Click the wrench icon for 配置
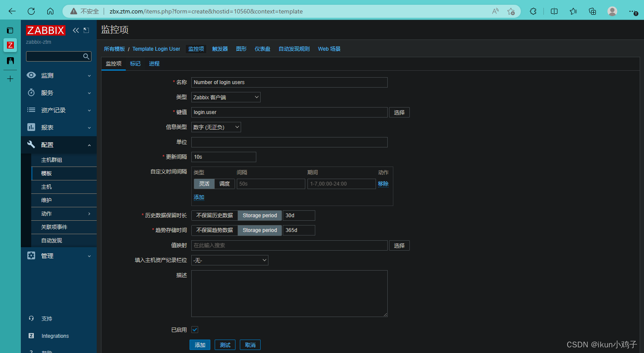Viewport: 644px width, 353px height. click(31, 144)
